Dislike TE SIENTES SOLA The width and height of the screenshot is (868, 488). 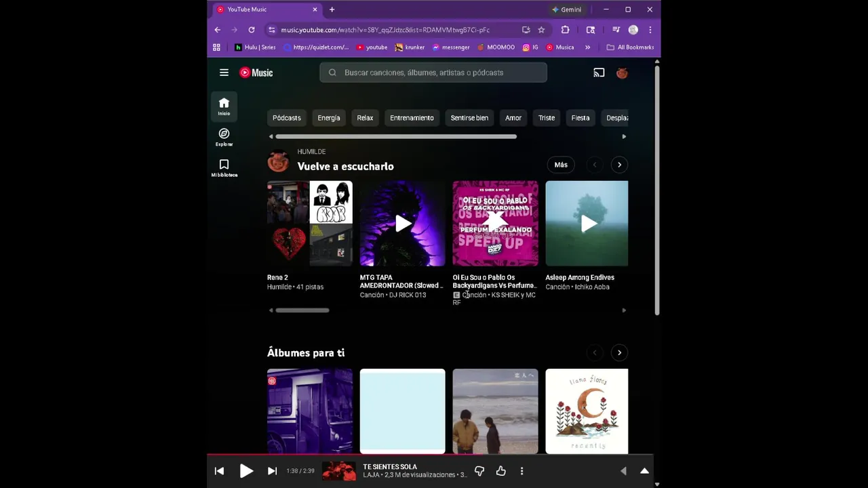(x=479, y=471)
